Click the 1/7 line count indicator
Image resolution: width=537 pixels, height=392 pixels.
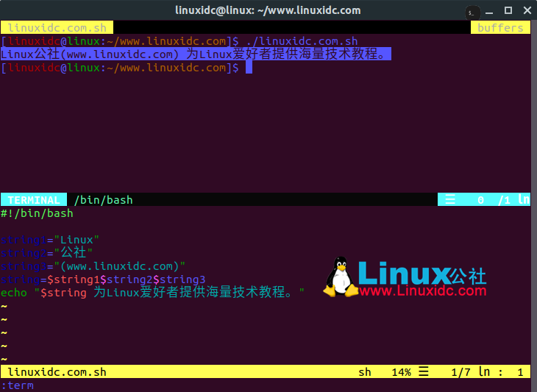(460, 372)
